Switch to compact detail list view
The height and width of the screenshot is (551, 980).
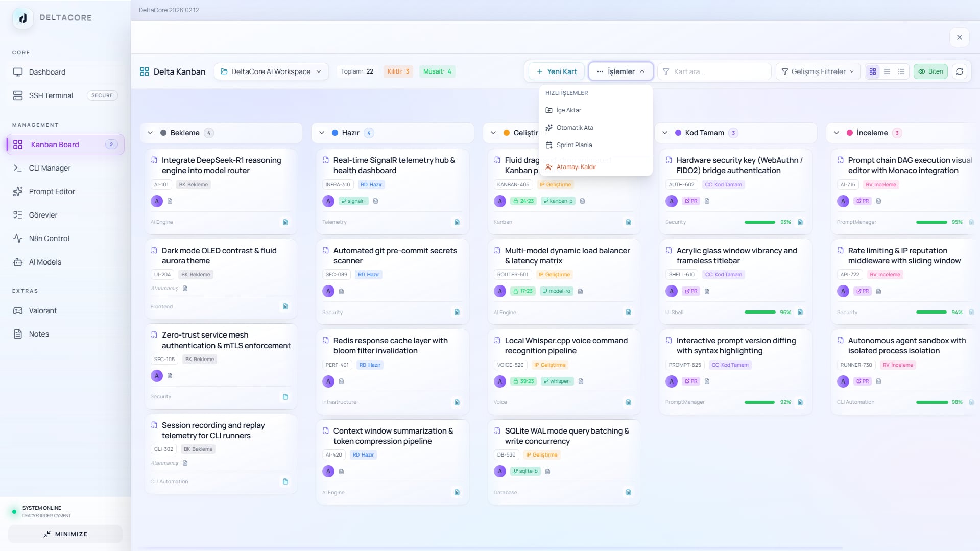[901, 71]
